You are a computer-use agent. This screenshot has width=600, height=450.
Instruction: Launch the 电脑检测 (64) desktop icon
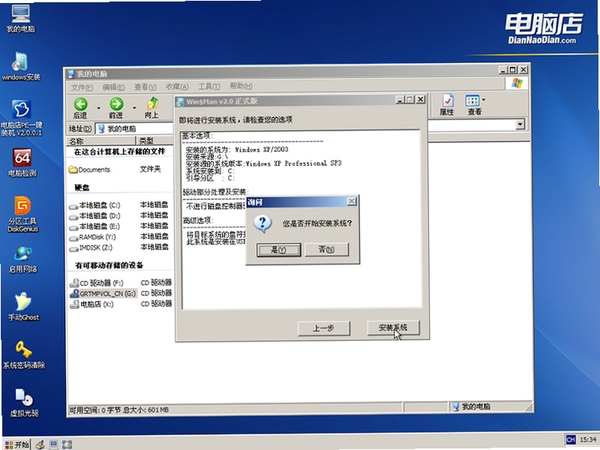[x=22, y=163]
